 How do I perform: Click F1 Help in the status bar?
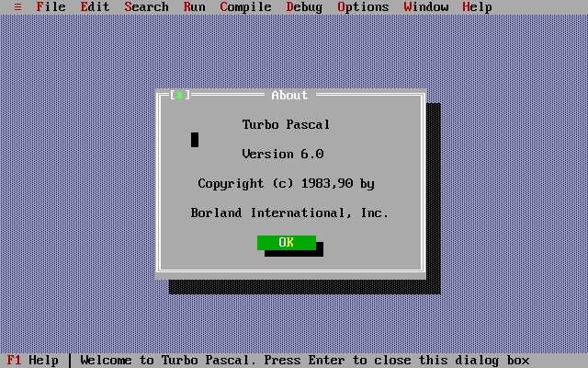point(33,360)
